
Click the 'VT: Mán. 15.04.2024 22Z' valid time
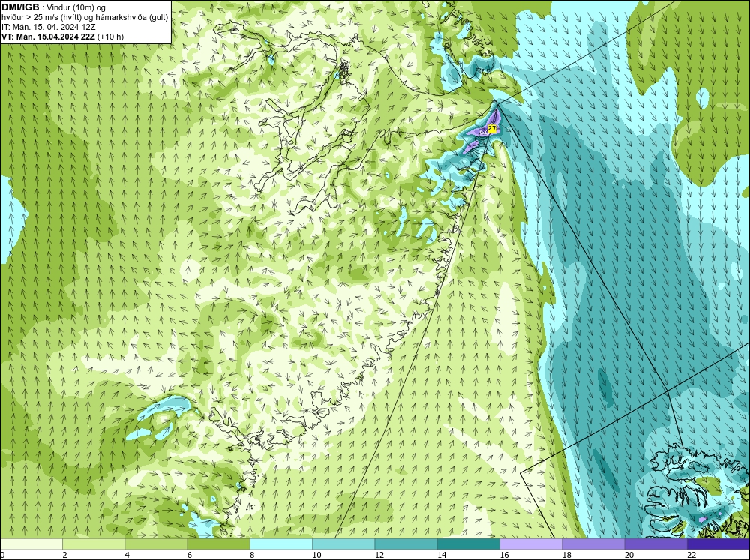pyautogui.click(x=48, y=37)
